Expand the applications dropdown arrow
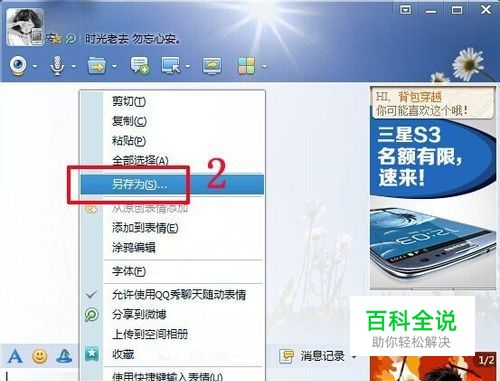The image size is (500, 381). [265, 67]
